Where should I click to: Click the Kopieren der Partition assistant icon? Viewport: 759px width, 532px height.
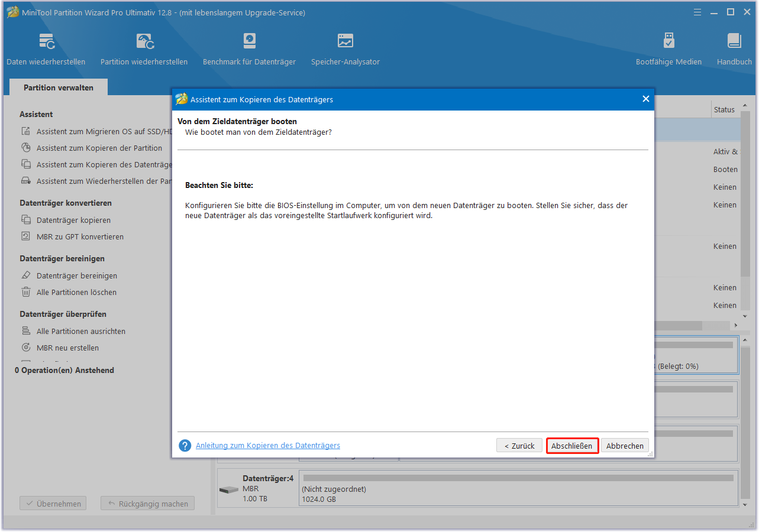(x=26, y=148)
